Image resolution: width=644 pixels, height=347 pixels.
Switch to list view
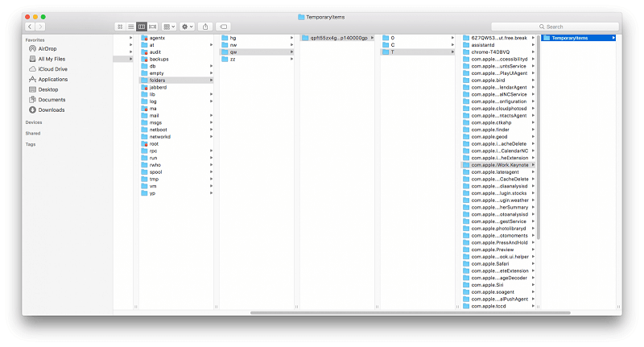coord(130,27)
